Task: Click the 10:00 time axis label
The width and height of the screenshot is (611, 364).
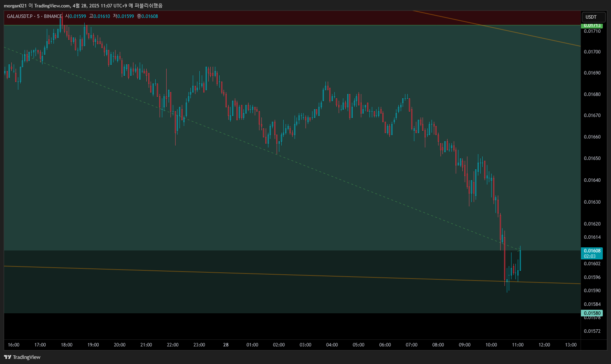Action: pyautogui.click(x=491, y=345)
